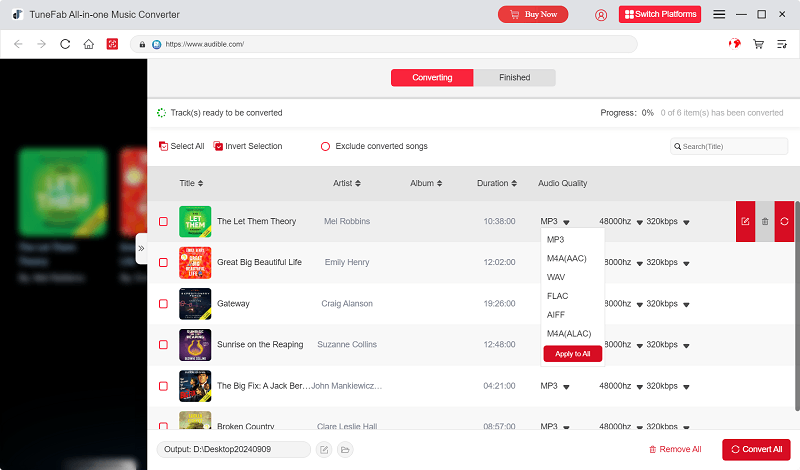Open bitrate dropdown for Great Big Beautiful Life
800x470 pixels.
point(686,263)
